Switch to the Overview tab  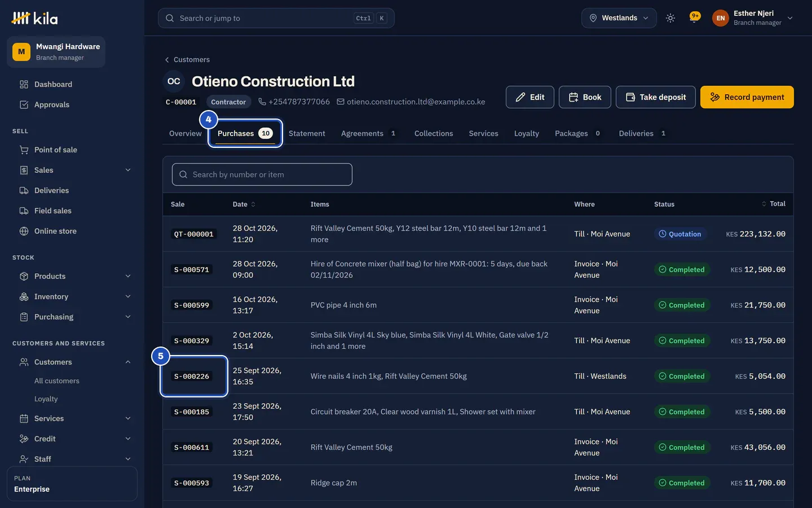pyautogui.click(x=186, y=133)
